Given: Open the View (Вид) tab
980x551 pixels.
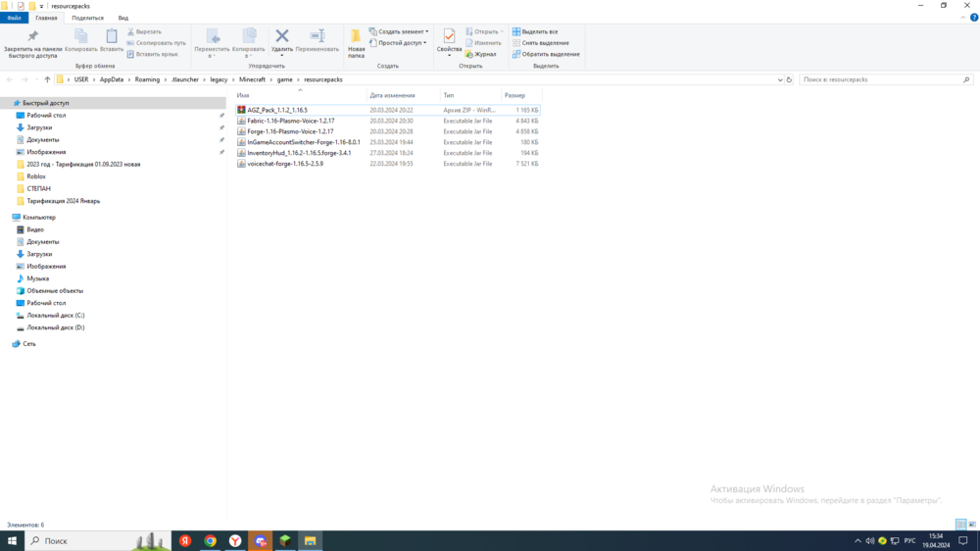Looking at the screenshot, I should (123, 18).
